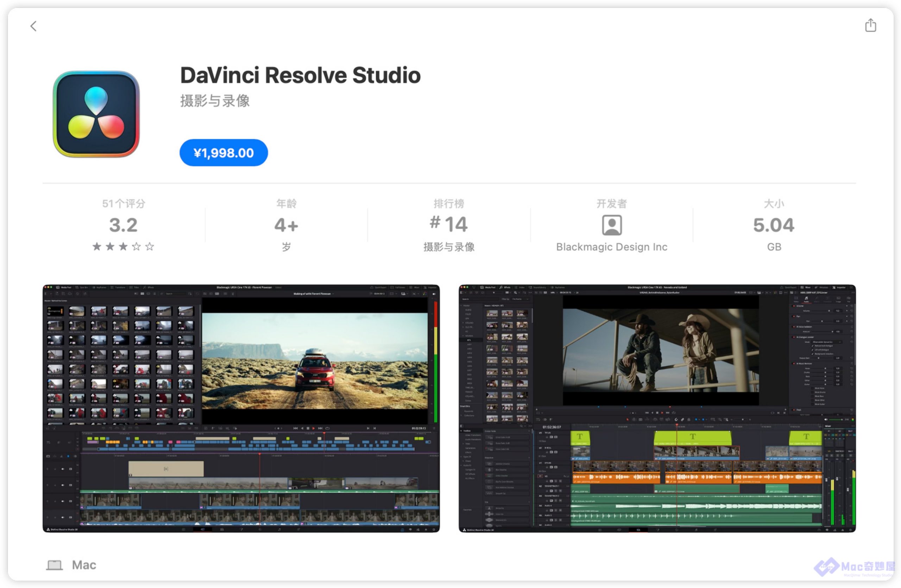
Task: Click the back chevron arrow
Action: click(33, 26)
